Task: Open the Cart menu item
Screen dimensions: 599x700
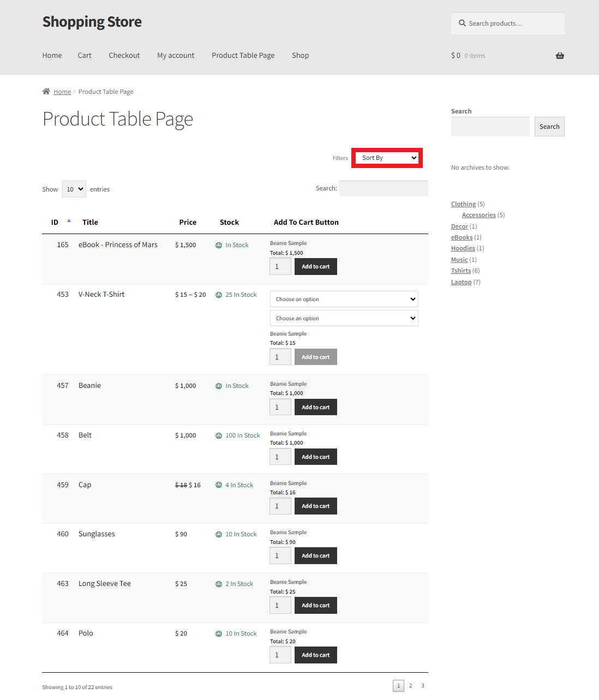Action: click(85, 56)
